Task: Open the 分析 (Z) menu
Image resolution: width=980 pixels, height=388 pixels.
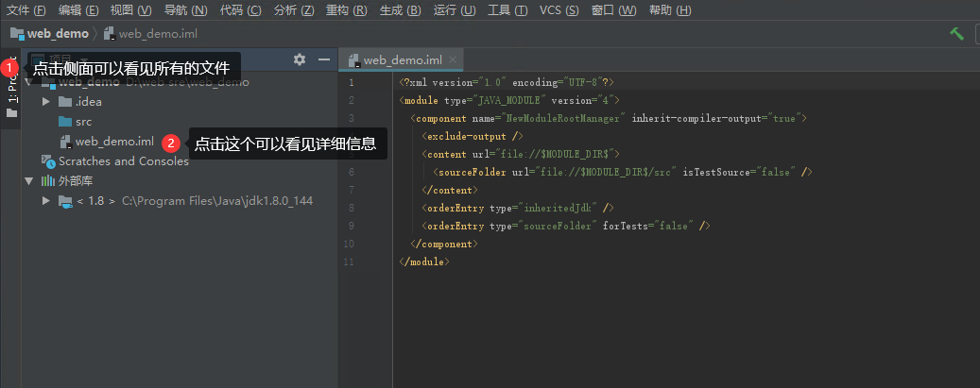Action: (294, 10)
